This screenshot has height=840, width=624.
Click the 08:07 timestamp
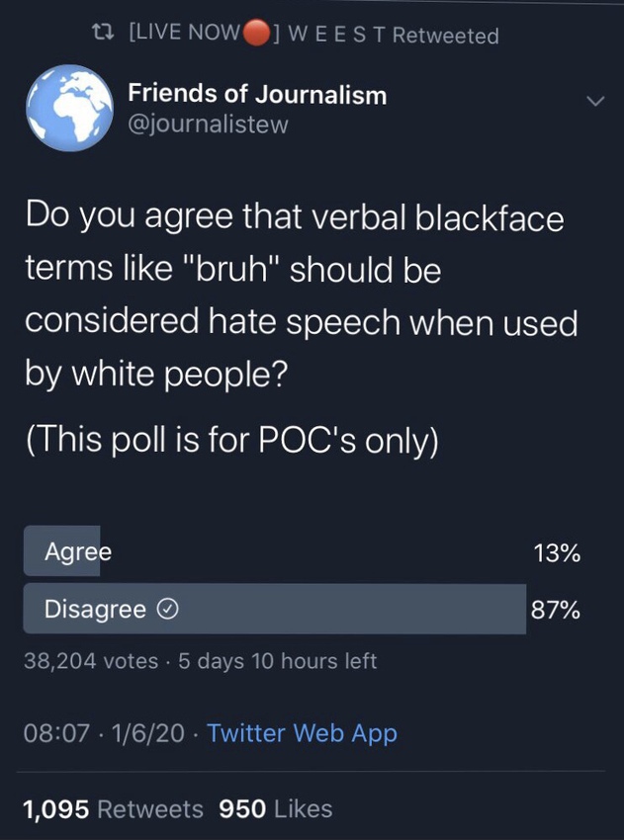(x=56, y=733)
